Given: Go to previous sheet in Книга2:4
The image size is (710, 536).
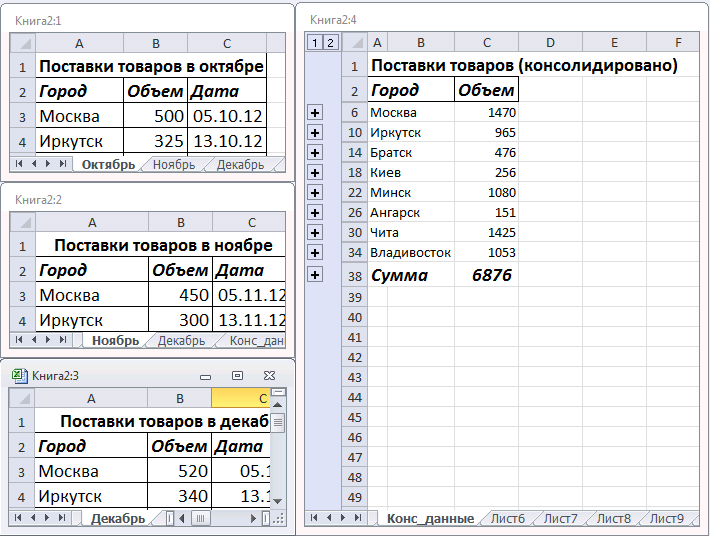Looking at the screenshot, I should click(x=329, y=517).
